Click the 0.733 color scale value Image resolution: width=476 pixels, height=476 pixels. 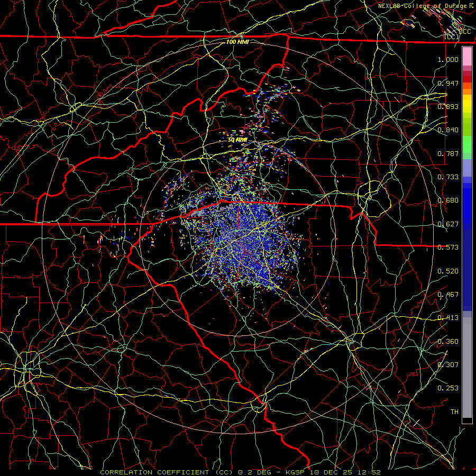click(448, 177)
